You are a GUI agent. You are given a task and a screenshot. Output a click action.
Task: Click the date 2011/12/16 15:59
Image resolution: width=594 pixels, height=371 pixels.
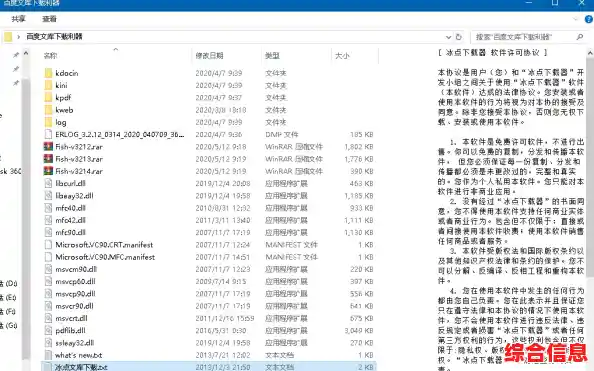(225, 318)
